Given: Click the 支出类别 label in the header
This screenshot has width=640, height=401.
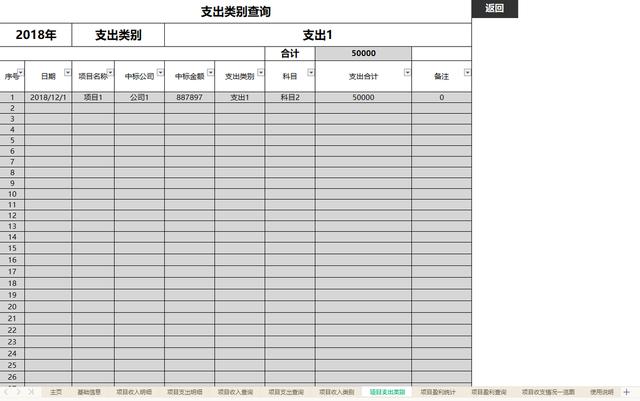Looking at the screenshot, I should click(x=118, y=35).
